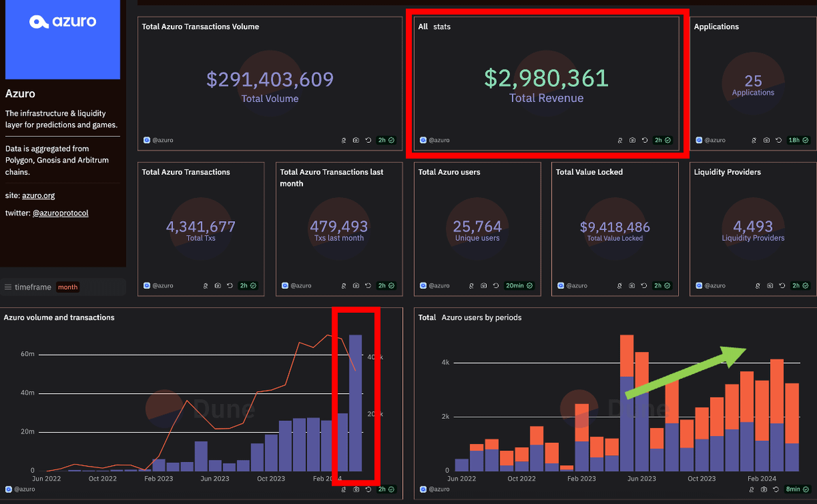Click the camera snapshot icon on Total Volume widget
The image size is (817, 504).
356,140
